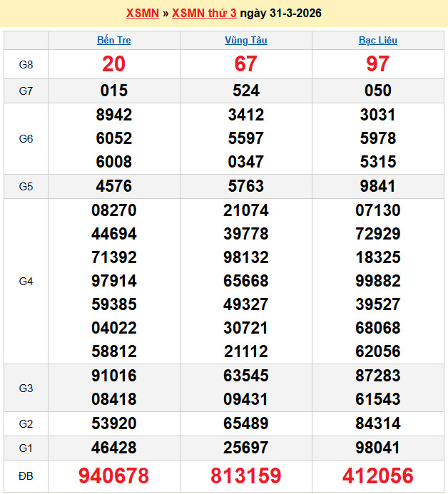Click the date text 'ngày 31-3-2026'
Screen dimensions: 448x494
[x=280, y=14]
